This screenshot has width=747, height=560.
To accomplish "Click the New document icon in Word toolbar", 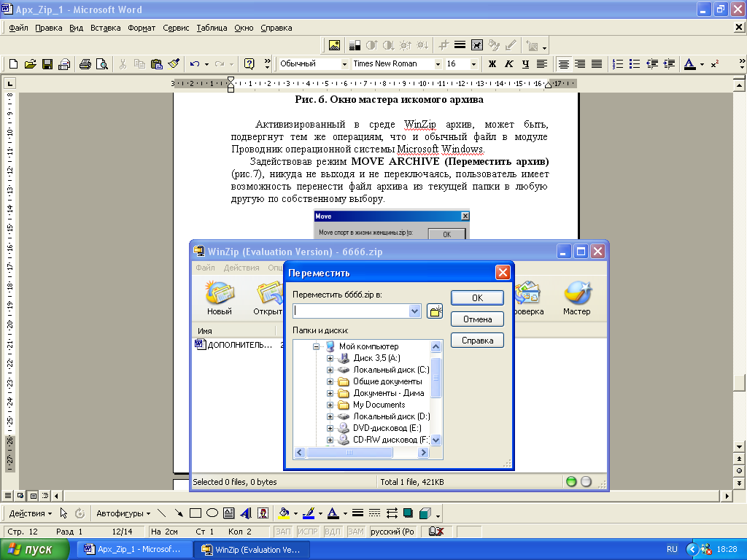I will click(x=13, y=64).
